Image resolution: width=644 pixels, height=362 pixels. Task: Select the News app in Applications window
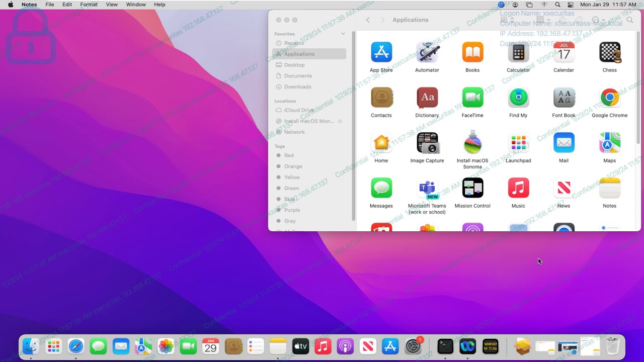click(x=564, y=188)
